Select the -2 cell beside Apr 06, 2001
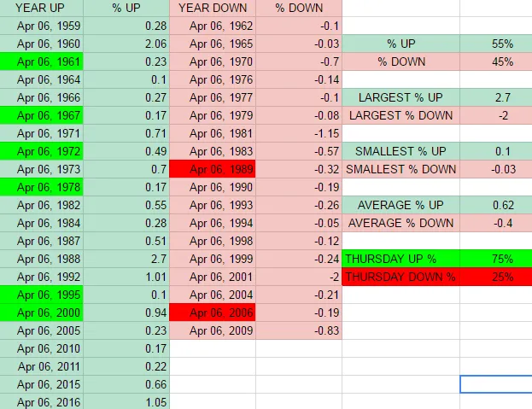 click(299, 277)
